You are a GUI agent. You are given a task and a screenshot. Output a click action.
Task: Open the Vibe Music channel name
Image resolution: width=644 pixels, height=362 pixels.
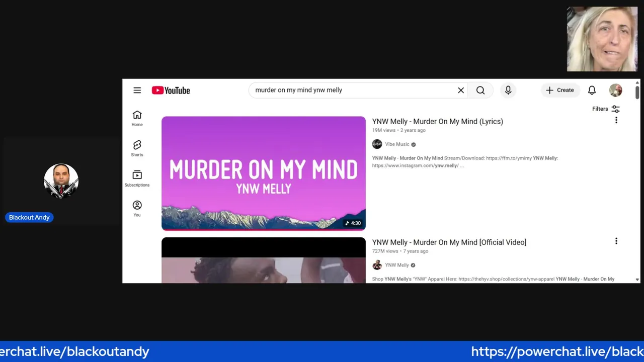point(397,144)
